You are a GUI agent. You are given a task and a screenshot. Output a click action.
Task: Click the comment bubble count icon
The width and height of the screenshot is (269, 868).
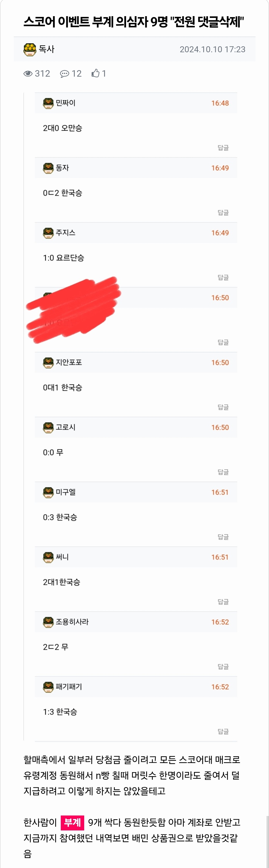pyautogui.click(x=65, y=74)
